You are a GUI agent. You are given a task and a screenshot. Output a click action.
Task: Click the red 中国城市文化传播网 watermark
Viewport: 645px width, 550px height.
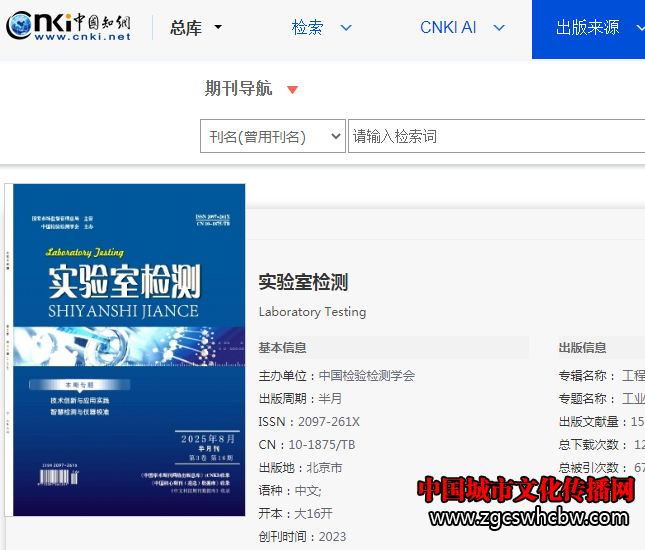coord(525,490)
